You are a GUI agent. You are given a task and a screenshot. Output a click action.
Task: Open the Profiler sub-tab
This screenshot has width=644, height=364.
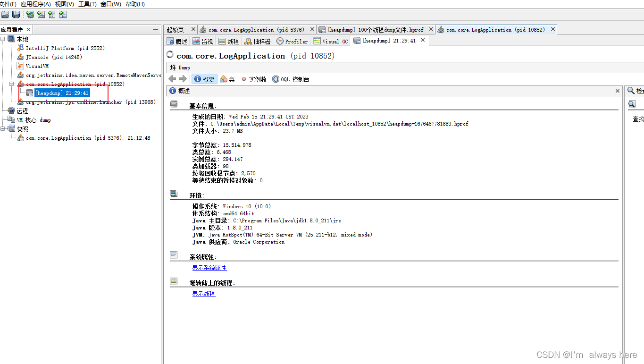[x=292, y=42]
